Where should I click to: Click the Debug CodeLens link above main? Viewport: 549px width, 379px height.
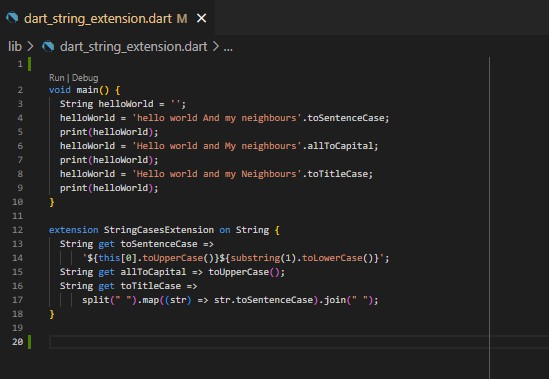point(85,77)
